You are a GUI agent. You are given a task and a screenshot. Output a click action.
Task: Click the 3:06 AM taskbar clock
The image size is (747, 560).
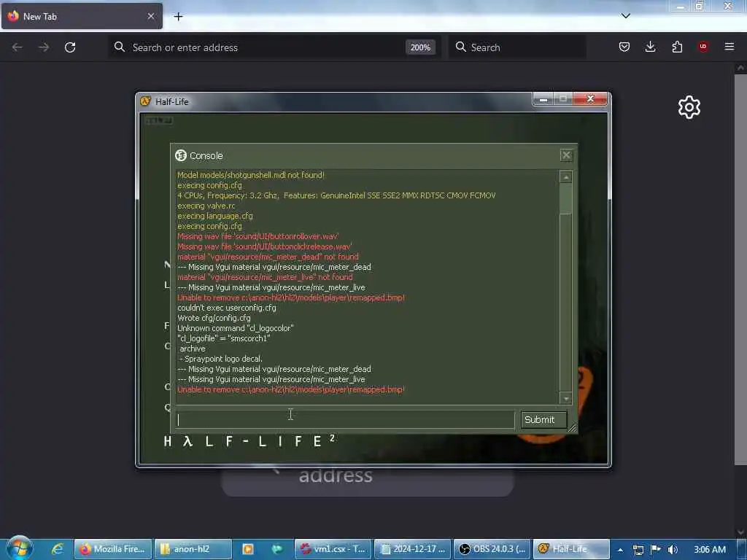(709, 550)
